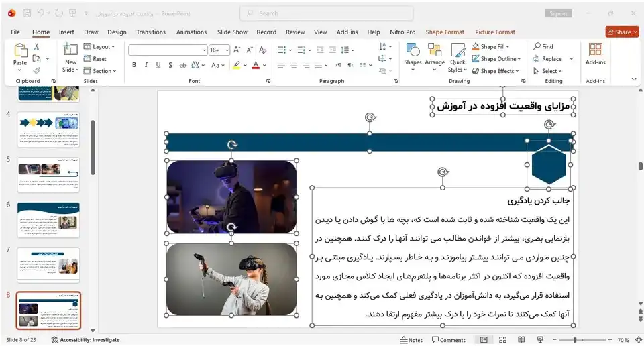Decrease font size with A-down icon
The height and width of the screenshot is (346, 644).
click(x=250, y=50)
